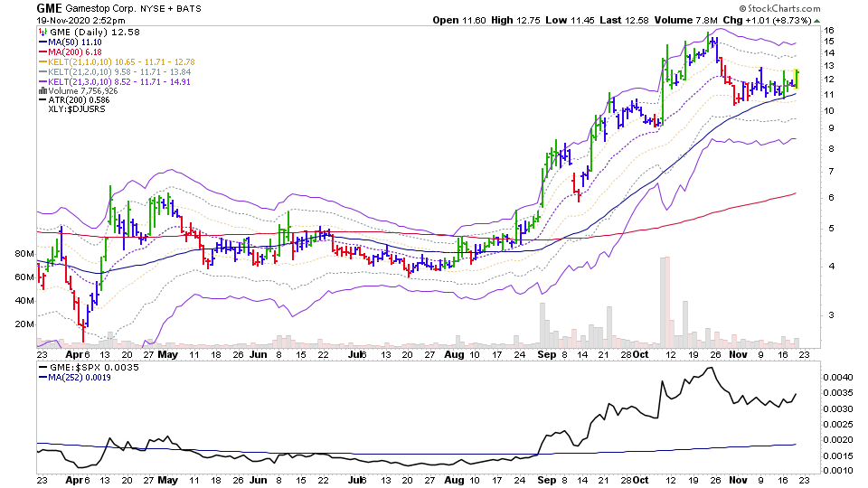Click 'Jun' on the price panel date axis

pyautogui.click(x=258, y=354)
